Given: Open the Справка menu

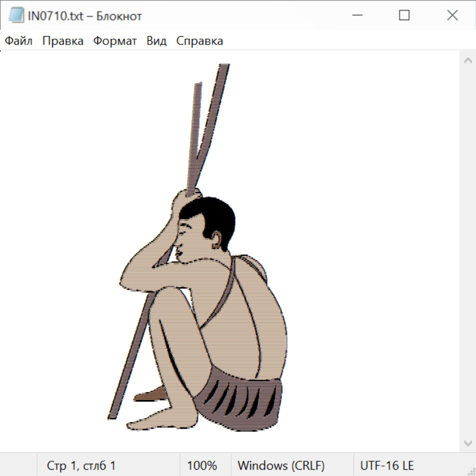Looking at the screenshot, I should coord(199,41).
